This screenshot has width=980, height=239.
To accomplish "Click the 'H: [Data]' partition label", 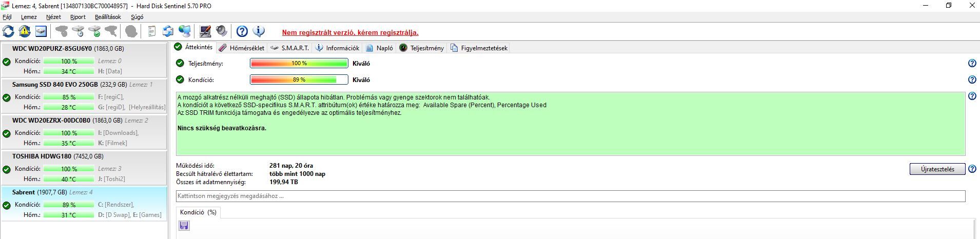I will (x=110, y=71).
